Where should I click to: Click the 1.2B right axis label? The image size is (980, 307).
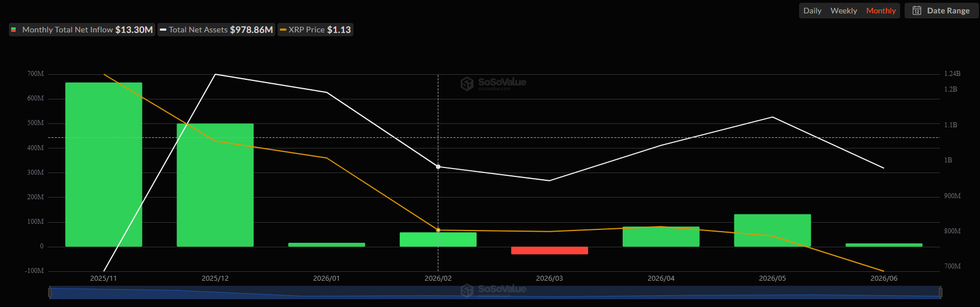tap(950, 89)
